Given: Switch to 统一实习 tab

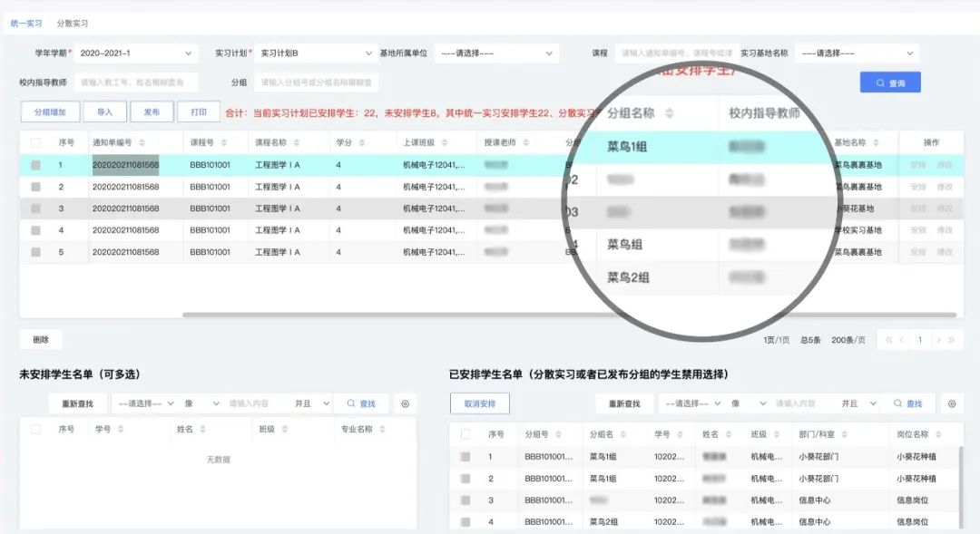Looking at the screenshot, I should tap(26, 23).
